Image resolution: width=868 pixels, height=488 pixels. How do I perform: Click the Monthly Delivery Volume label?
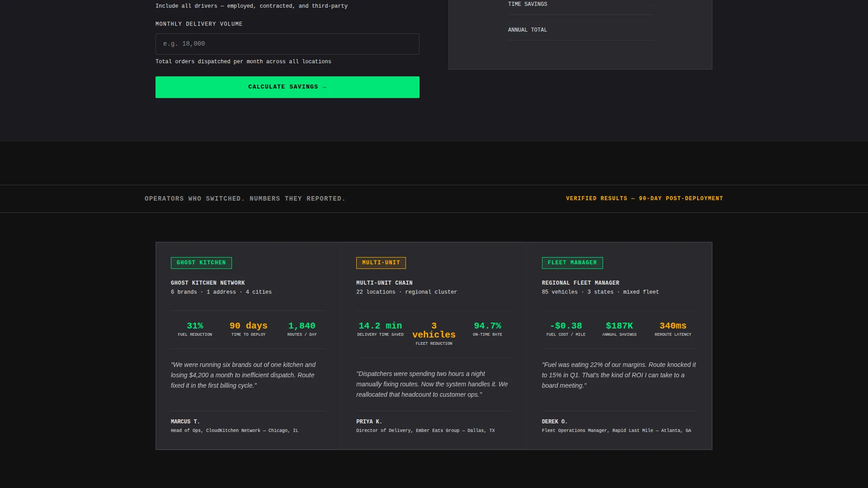pyautogui.click(x=199, y=24)
